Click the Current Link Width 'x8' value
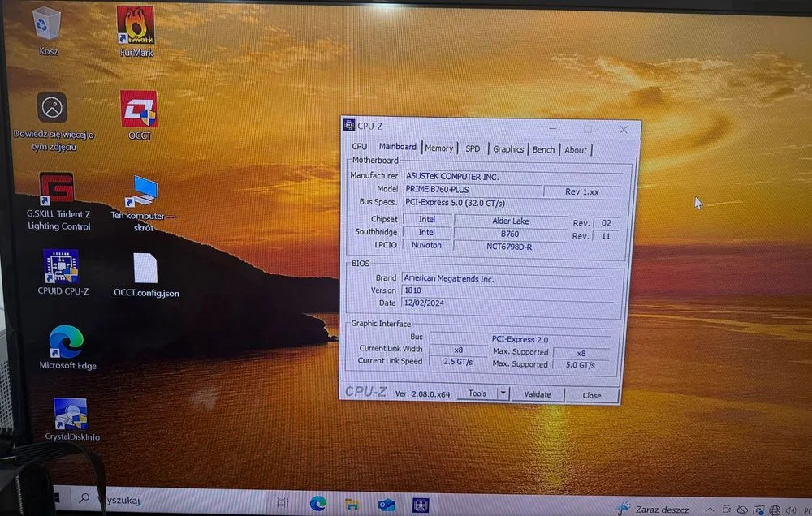 coord(458,350)
